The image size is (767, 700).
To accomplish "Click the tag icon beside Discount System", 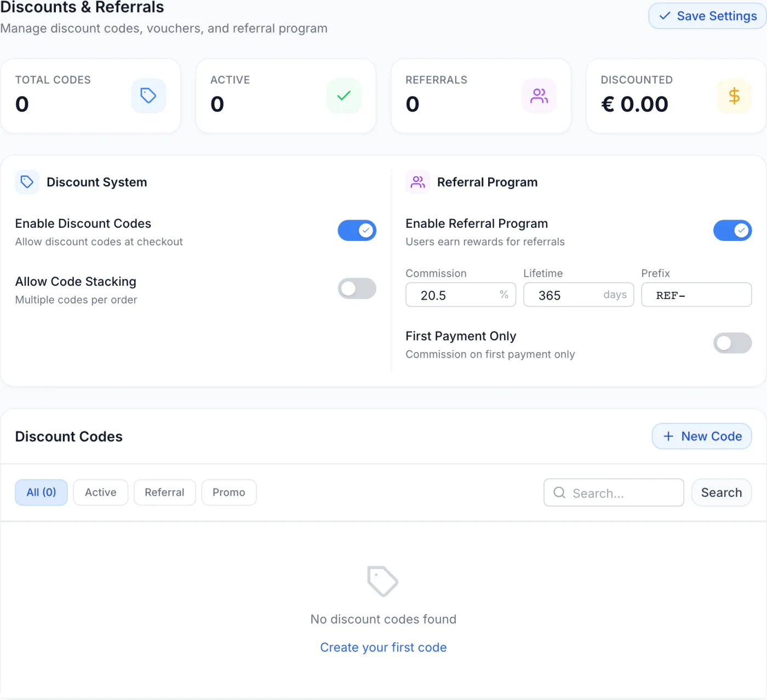I will click(x=27, y=182).
